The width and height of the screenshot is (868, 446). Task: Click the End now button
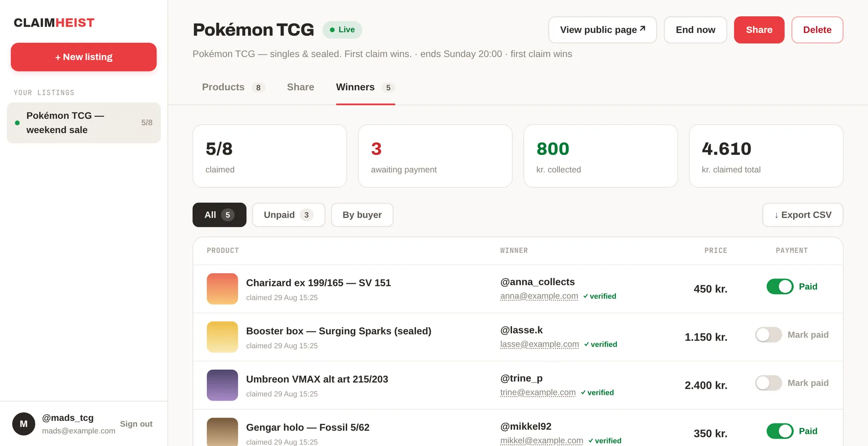pyautogui.click(x=695, y=30)
